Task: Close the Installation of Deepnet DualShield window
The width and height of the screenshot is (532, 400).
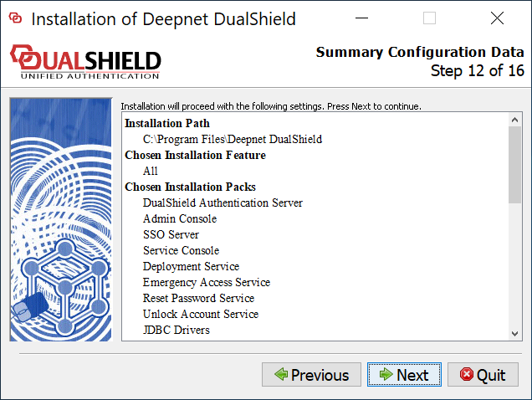Action: 497,18
